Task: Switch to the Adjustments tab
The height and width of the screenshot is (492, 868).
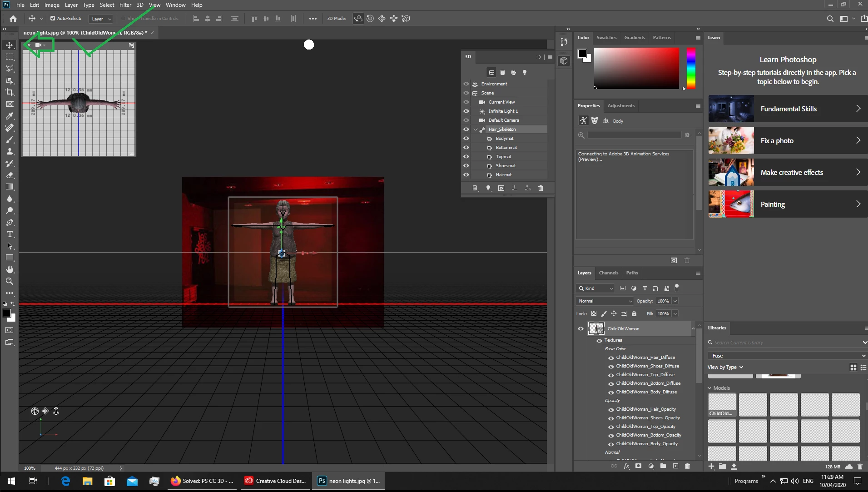Action: 621,106
